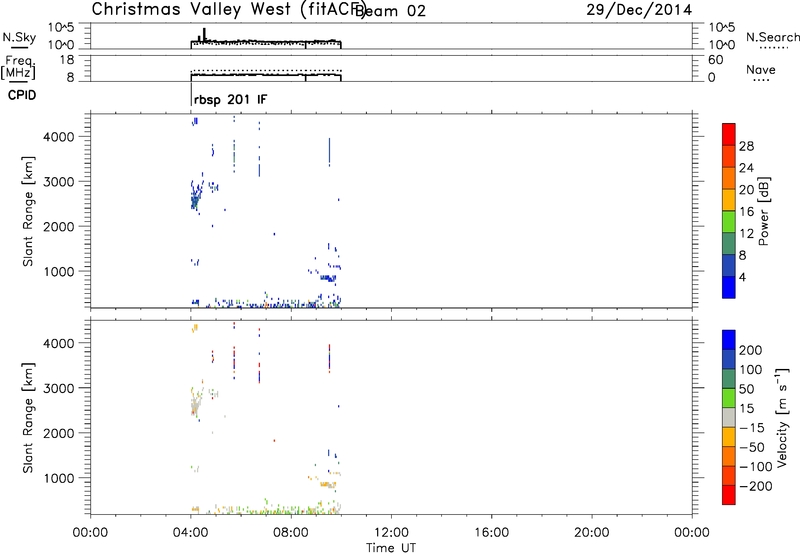Click the 'Time UT' axis title

391,548
